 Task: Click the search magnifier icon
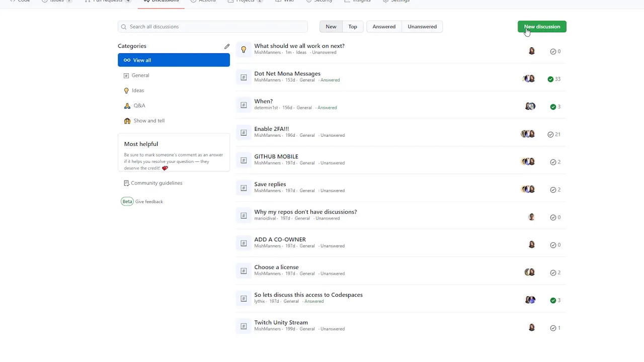(x=124, y=27)
